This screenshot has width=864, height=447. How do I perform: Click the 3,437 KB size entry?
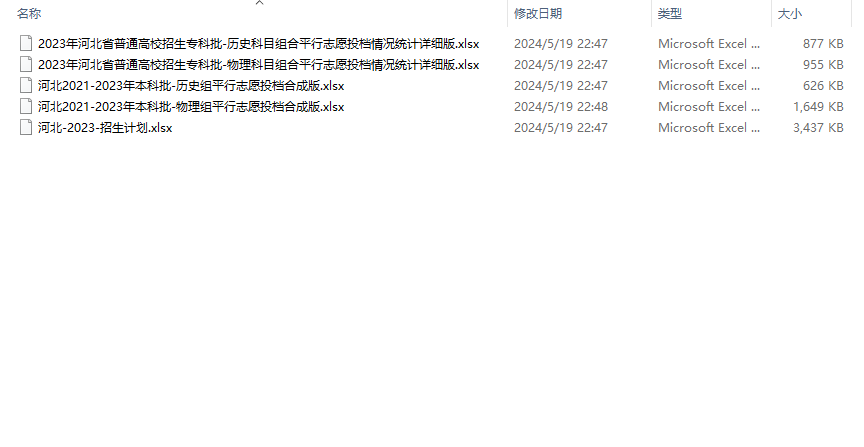pos(818,127)
